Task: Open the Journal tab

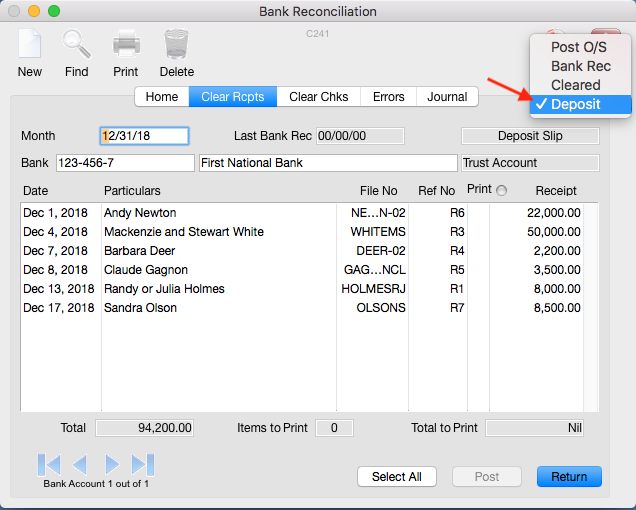Action: click(x=447, y=97)
